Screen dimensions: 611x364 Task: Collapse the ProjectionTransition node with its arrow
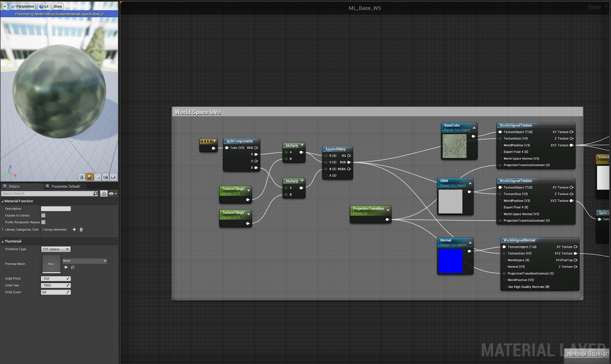[388, 210]
